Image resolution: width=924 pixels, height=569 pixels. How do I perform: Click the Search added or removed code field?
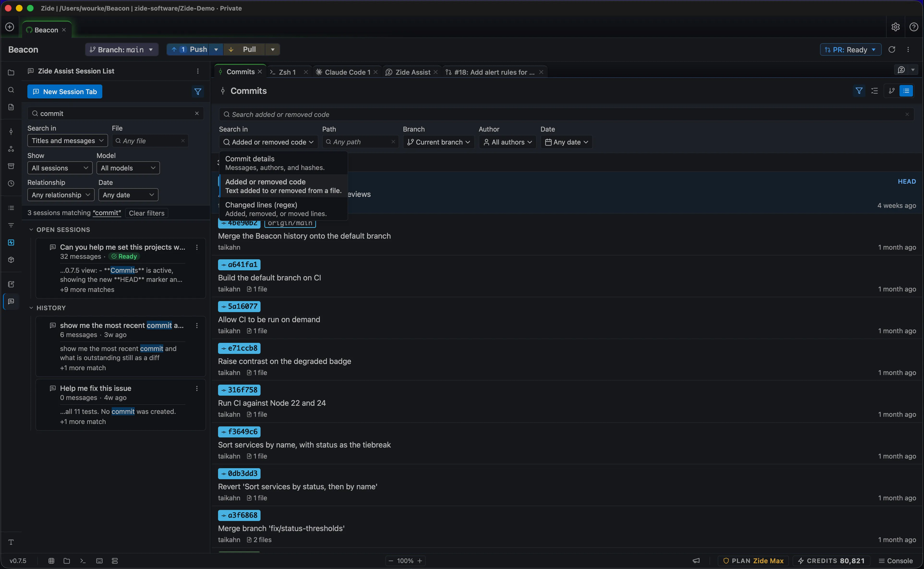pos(566,115)
